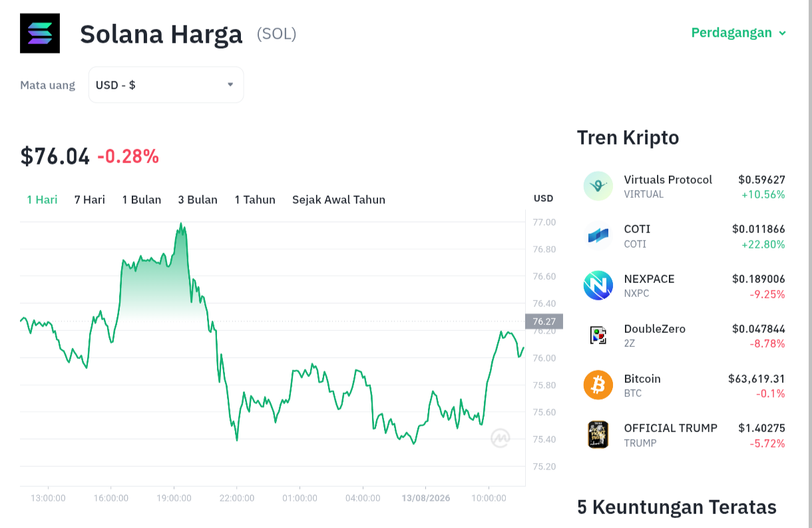The height and width of the screenshot is (528, 812).
Task: Select Sejak Awal Tahun range
Action: (339, 200)
